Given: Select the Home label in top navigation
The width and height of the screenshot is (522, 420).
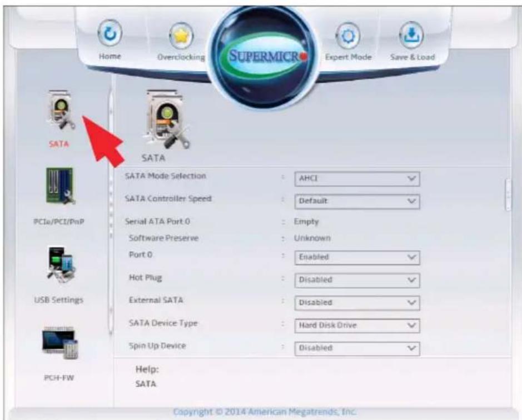Looking at the screenshot, I should click(x=110, y=56).
